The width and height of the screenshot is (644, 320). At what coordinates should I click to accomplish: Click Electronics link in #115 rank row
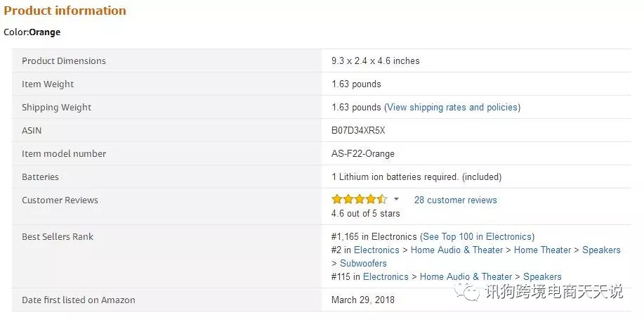(x=386, y=277)
